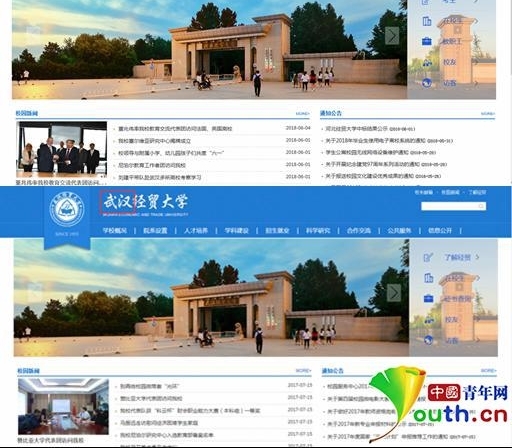Screen dimensions: 512x448
Task: Expand the chevron next to 在校生 in lower sidebar
Action: (x=477, y=278)
